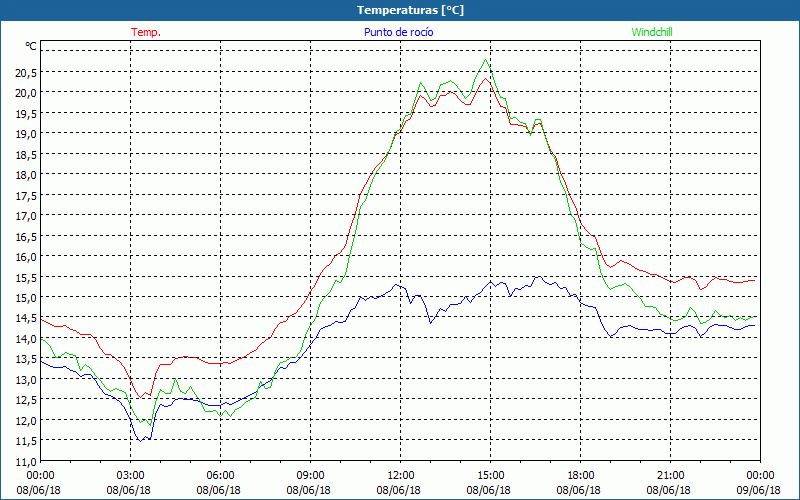Screen dimensions: 800x500
Task: Click the 15,0 y-axis value
Action: tap(26, 298)
